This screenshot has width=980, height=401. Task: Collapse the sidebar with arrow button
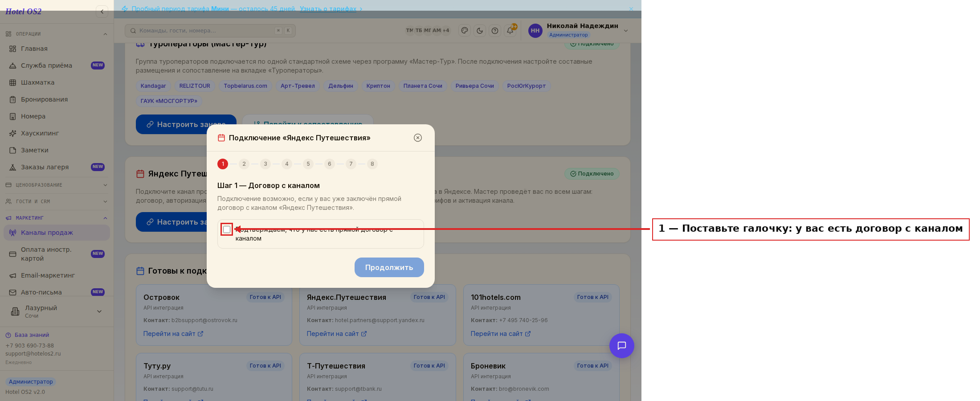click(x=102, y=12)
